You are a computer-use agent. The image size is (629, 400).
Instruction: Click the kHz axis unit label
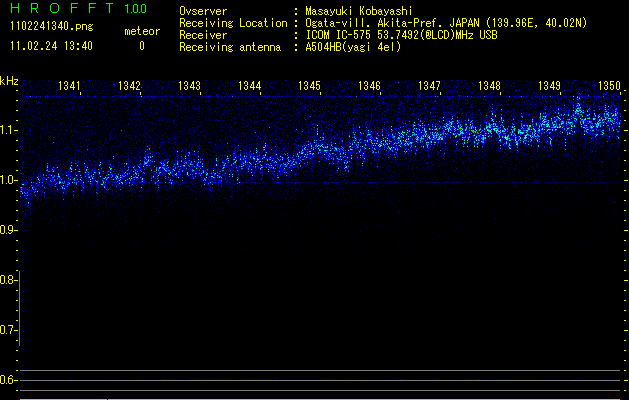9,80
